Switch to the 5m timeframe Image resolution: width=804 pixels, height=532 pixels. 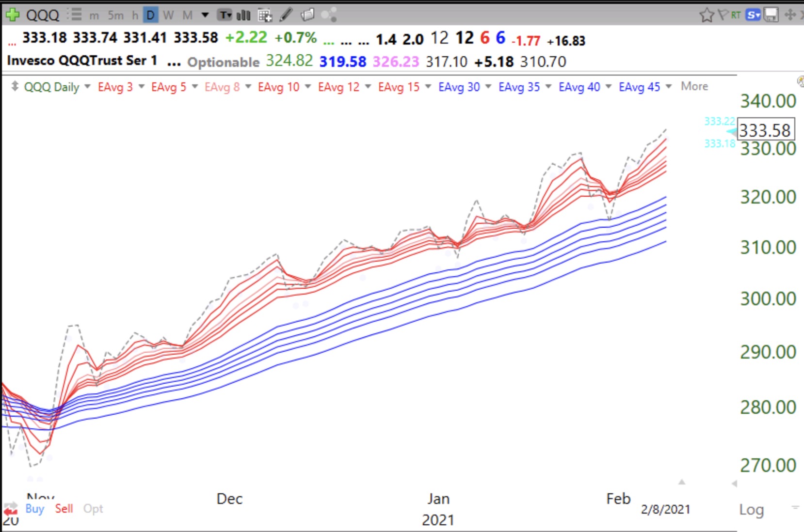(x=115, y=16)
